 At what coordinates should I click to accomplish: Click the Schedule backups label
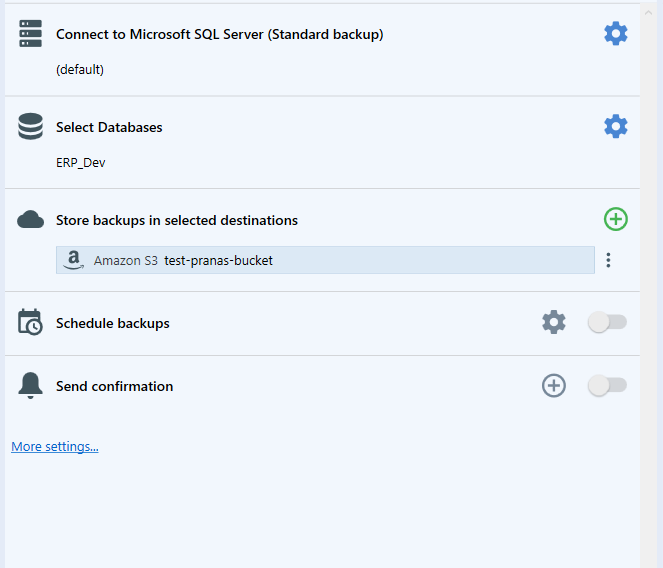[x=112, y=323]
